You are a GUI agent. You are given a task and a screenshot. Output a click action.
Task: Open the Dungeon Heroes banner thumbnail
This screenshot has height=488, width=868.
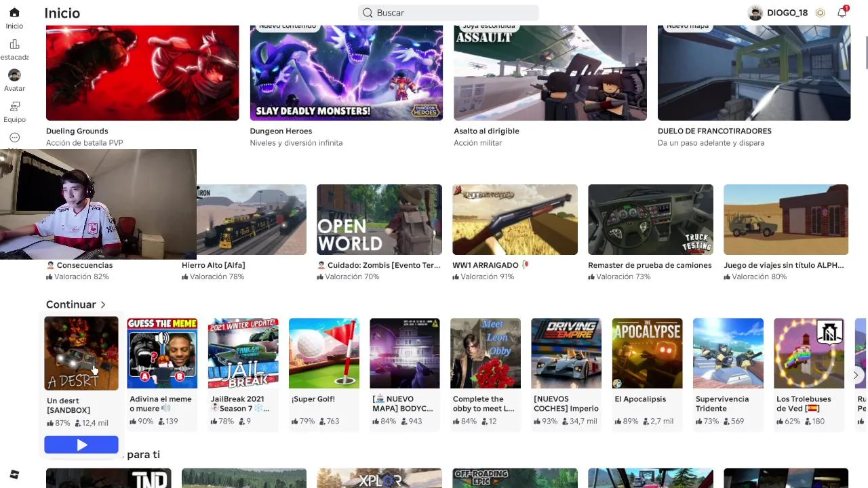346,73
